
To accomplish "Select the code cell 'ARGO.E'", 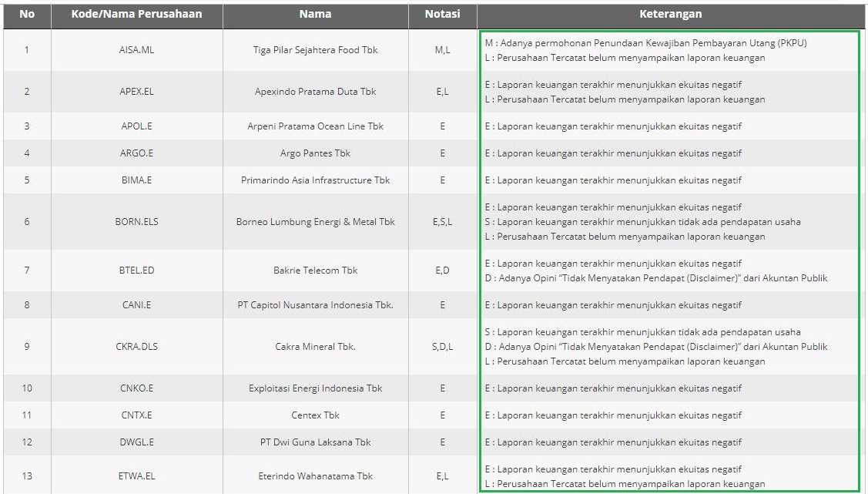I will [x=137, y=153].
